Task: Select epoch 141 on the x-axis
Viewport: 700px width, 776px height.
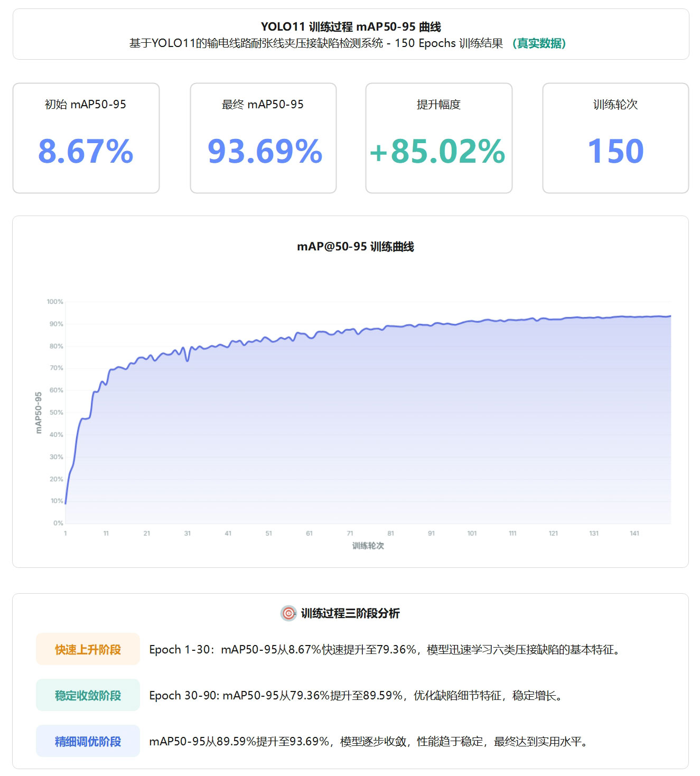Action: tap(634, 534)
